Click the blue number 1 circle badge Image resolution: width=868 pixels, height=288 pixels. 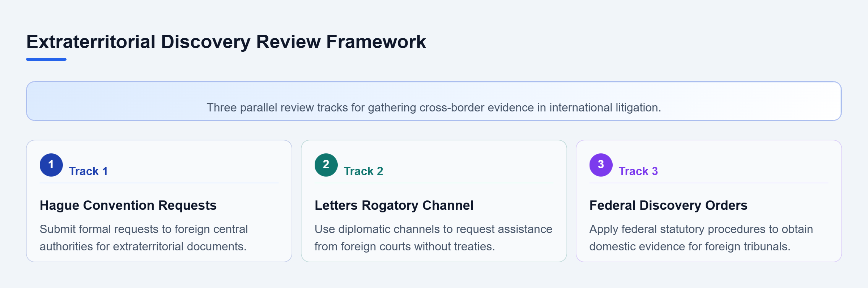[51, 165]
